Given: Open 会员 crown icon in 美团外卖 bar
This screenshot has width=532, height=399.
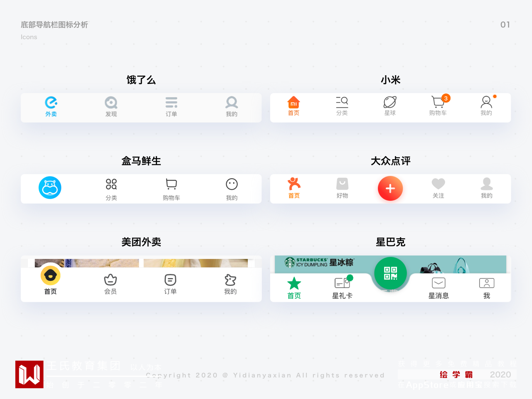Looking at the screenshot, I should (111, 280).
